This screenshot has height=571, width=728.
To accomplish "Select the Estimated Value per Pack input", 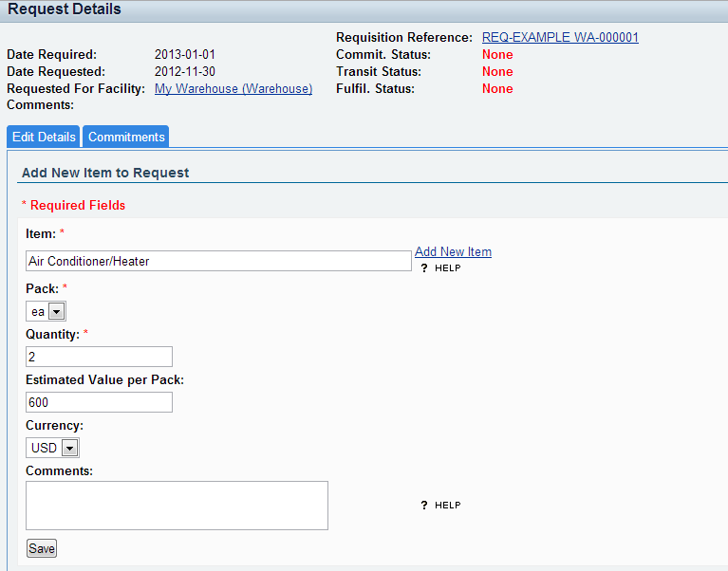I will [100, 402].
